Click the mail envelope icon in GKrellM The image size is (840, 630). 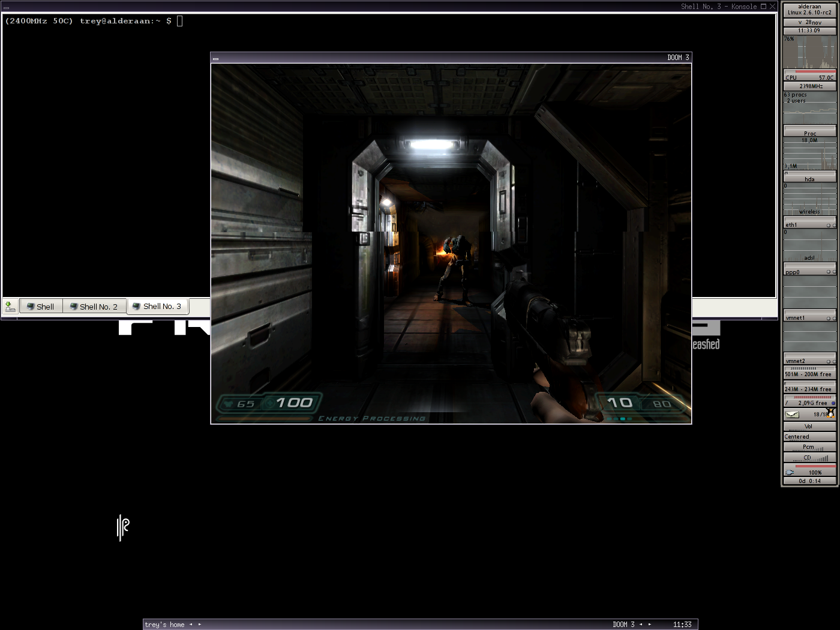click(x=792, y=415)
